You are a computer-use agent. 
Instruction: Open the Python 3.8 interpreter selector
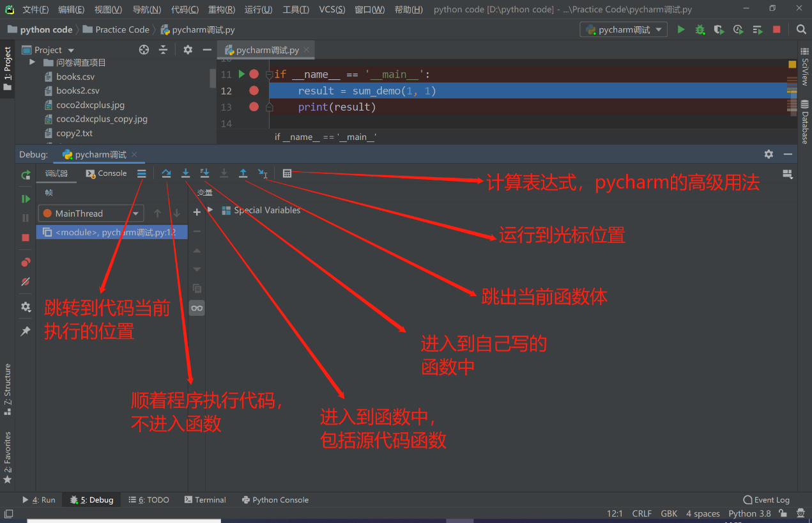point(749,513)
